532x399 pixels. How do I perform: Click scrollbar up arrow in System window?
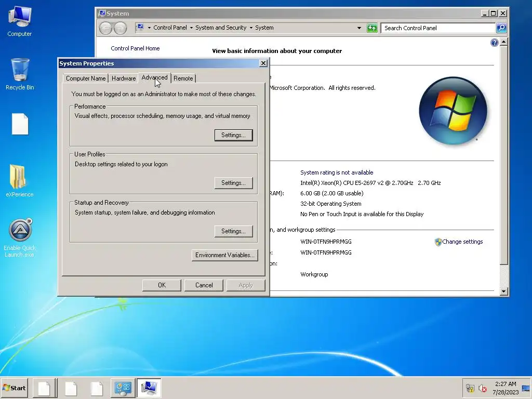(503, 42)
